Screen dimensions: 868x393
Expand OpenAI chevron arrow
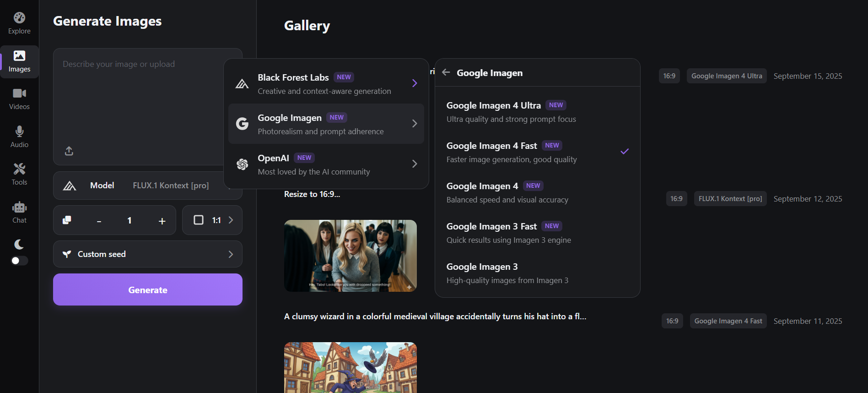click(x=415, y=164)
